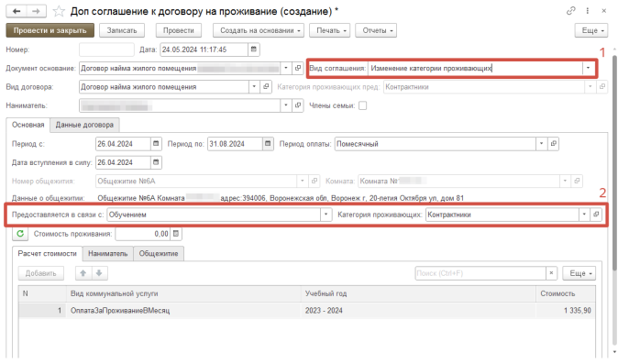Viewport: 618px width, 364px height.
Task: Open Номер общежития linked record icon
Action: [x=315, y=182]
